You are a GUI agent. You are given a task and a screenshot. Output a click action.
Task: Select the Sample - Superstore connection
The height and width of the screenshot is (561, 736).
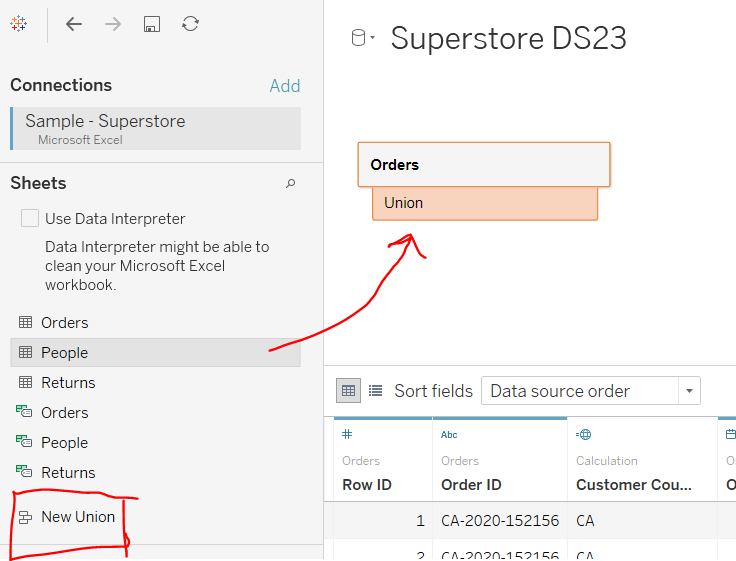tap(105, 121)
